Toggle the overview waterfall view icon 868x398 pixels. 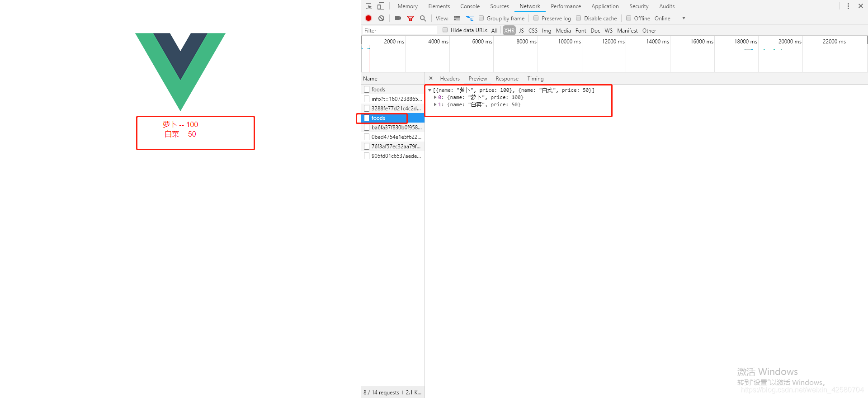pos(470,18)
